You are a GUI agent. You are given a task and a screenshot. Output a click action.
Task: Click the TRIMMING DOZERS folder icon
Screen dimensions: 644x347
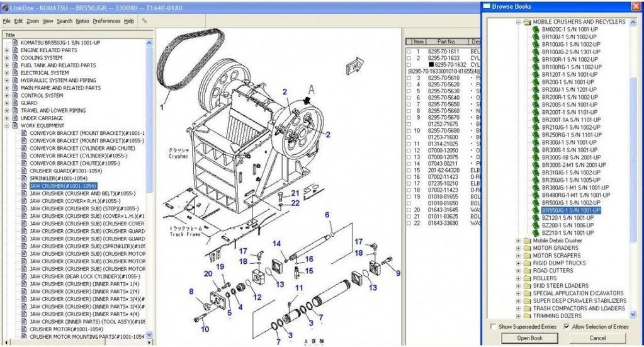pyautogui.click(x=528, y=316)
